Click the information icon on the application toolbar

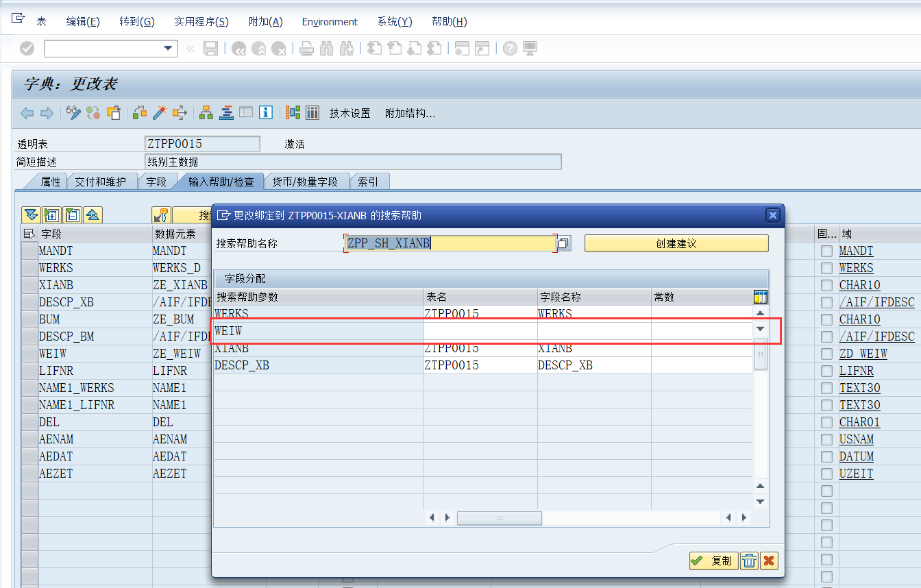tap(266, 112)
